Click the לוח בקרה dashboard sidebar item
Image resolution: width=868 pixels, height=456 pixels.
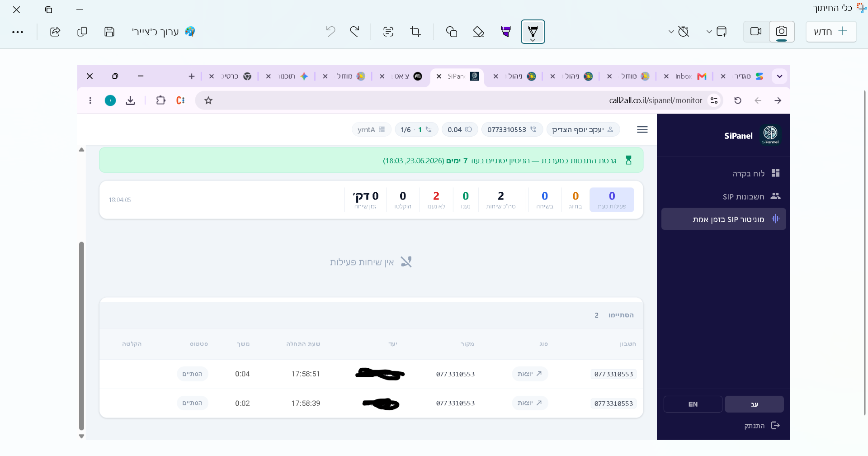(724, 173)
